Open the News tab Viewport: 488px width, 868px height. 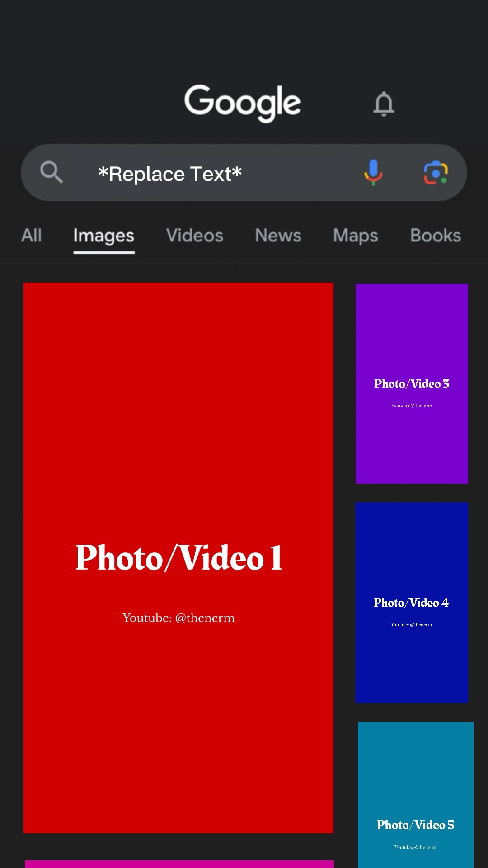click(278, 236)
